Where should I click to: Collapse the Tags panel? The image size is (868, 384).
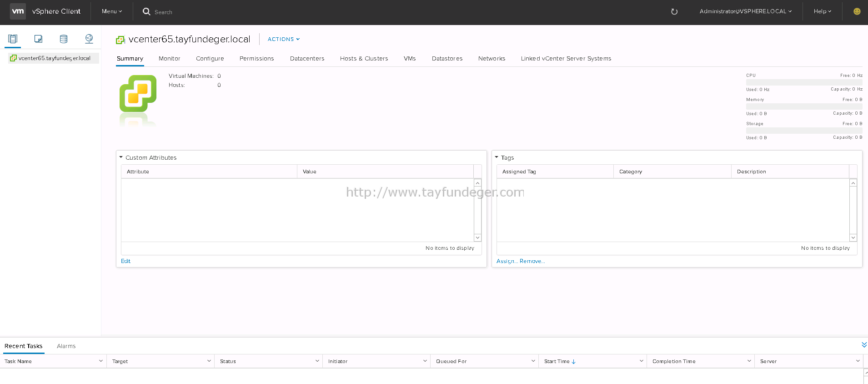(497, 157)
